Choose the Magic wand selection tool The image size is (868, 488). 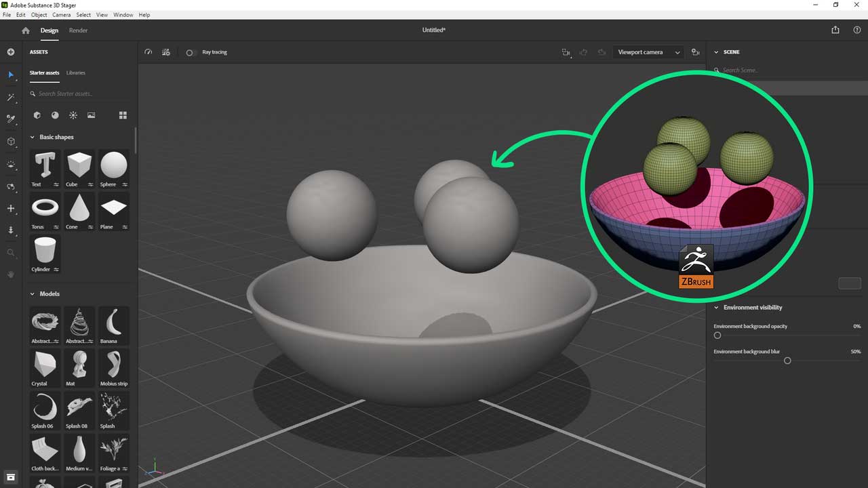point(10,98)
